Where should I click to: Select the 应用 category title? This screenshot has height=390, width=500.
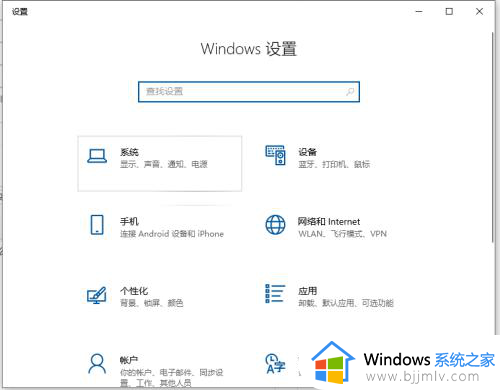coord(307,291)
